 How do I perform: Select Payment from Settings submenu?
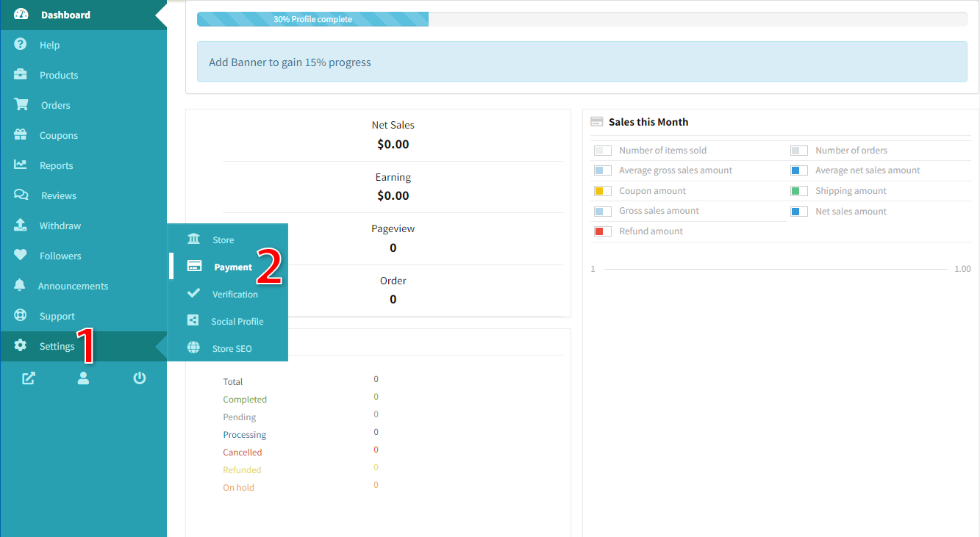coord(232,267)
